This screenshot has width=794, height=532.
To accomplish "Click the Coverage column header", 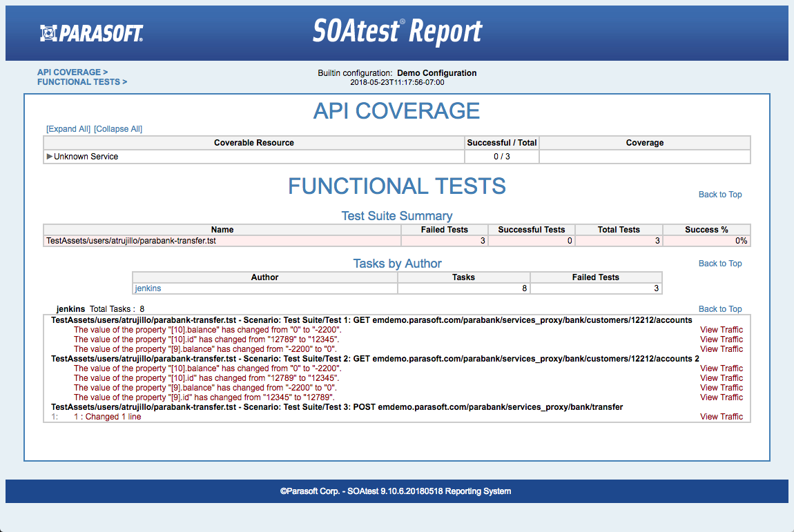I will pyautogui.click(x=645, y=143).
